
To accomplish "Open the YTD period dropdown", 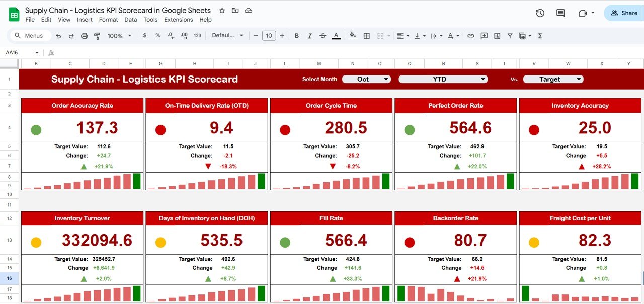I will pyautogui.click(x=443, y=79).
